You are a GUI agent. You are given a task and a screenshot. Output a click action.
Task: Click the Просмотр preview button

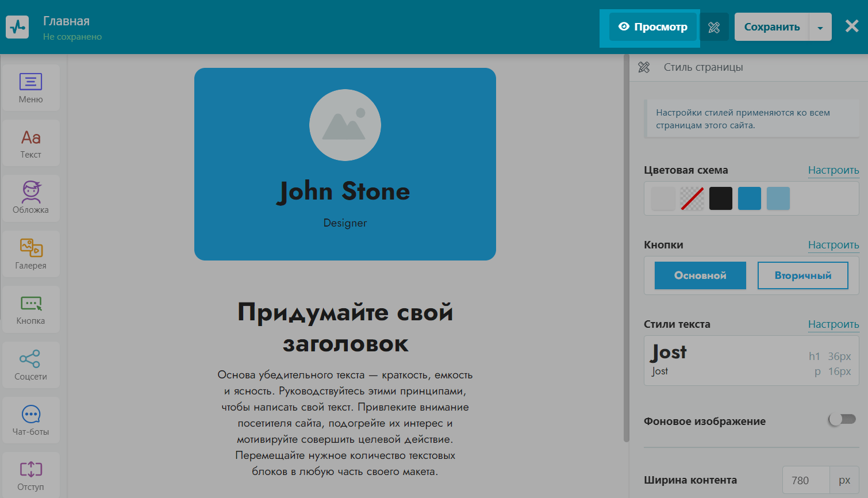(653, 27)
